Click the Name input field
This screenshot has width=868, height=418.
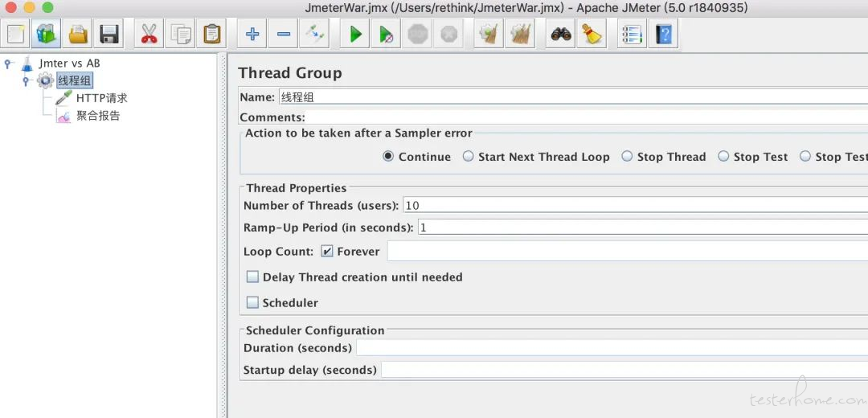573,97
